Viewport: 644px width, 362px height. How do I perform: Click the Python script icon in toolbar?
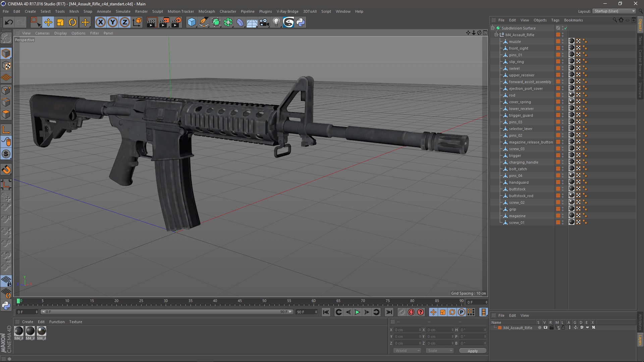[x=301, y=22]
